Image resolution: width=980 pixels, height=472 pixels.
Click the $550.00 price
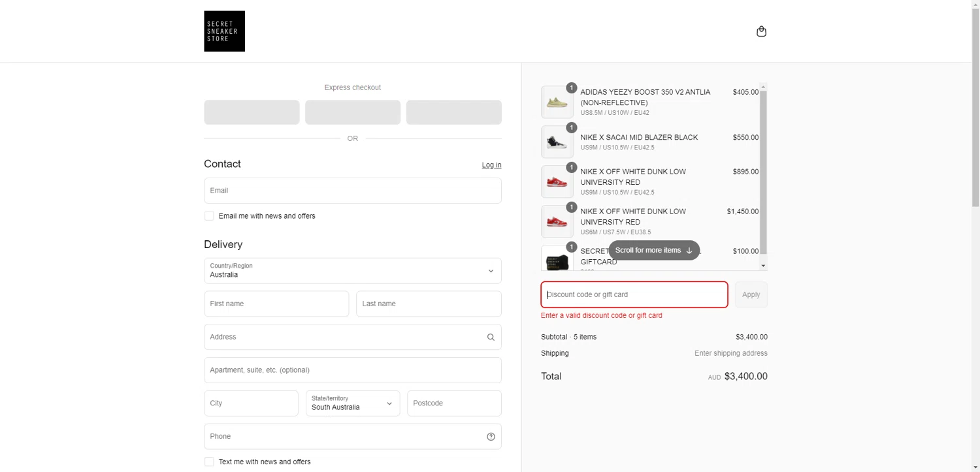tap(745, 137)
